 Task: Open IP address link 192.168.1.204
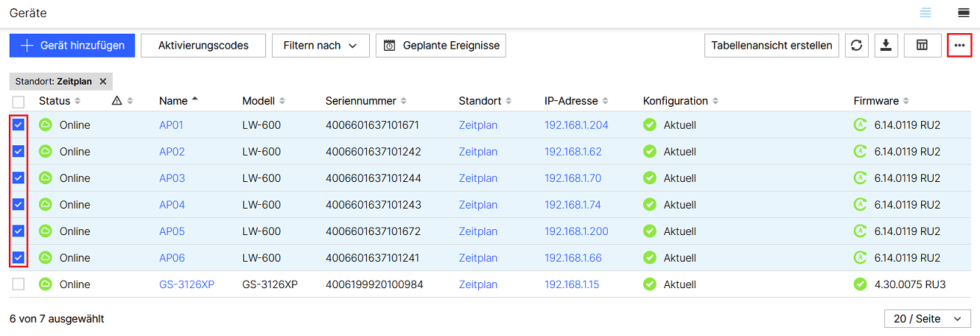[x=576, y=125]
